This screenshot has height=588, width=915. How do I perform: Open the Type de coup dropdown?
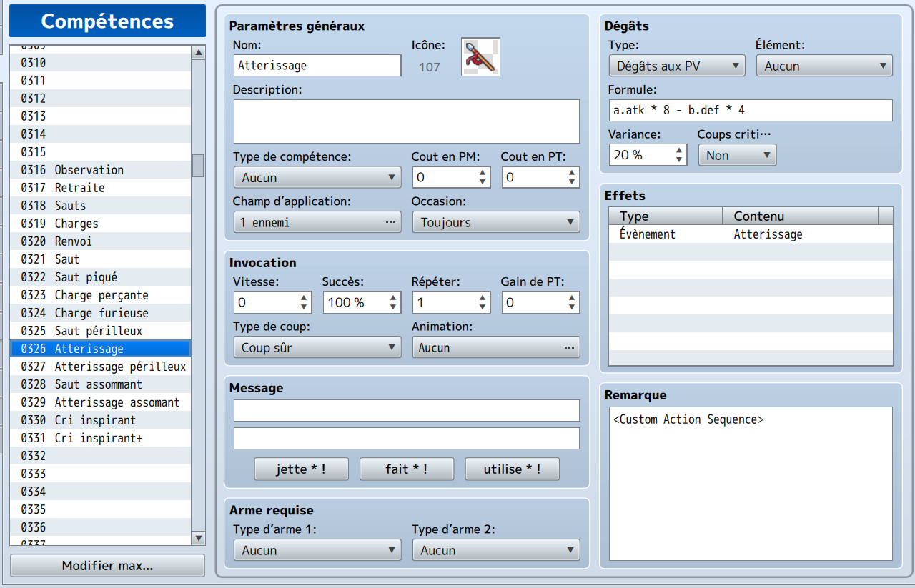[x=317, y=347]
